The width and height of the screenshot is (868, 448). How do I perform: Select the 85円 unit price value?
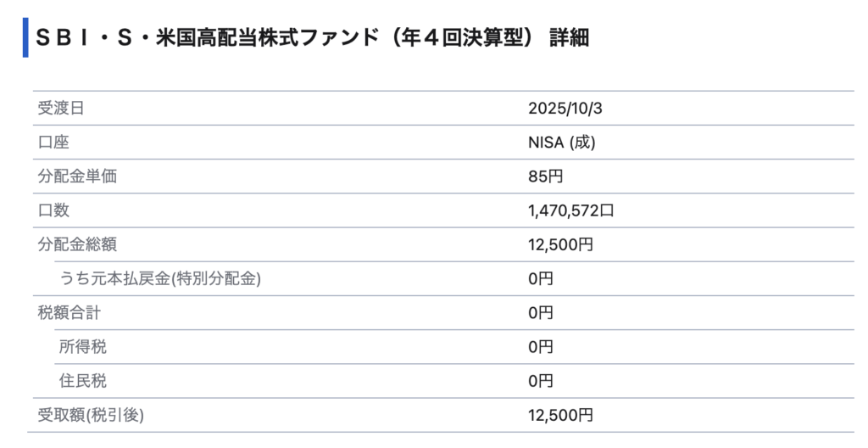(545, 176)
